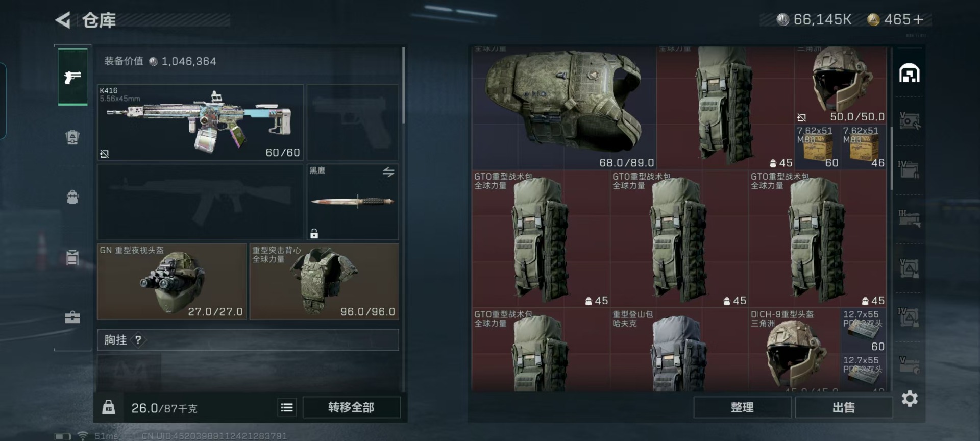Click the 转移全部 button
The height and width of the screenshot is (441, 980).
pos(351,407)
